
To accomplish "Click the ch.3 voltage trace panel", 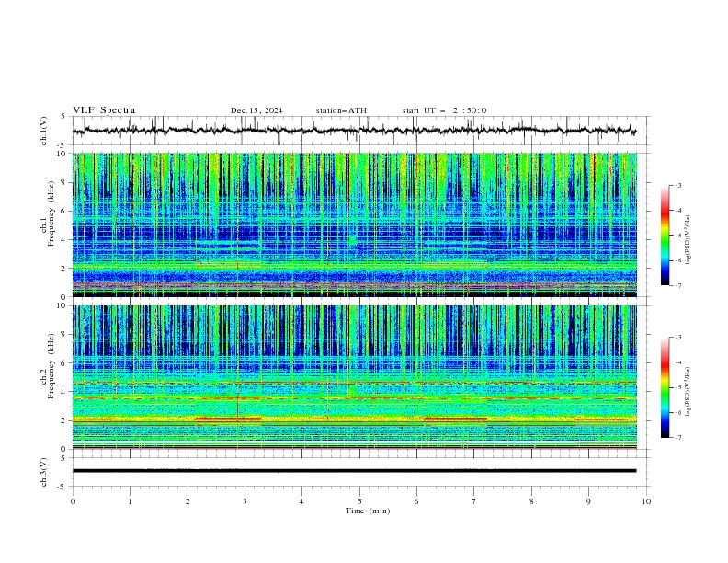I will click(x=360, y=472).
